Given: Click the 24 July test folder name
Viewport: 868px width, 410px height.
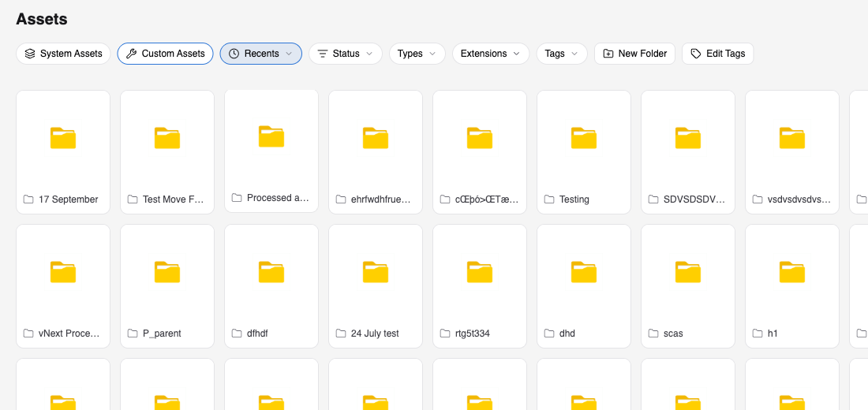Looking at the screenshot, I should pyautogui.click(x=375, y=333).
